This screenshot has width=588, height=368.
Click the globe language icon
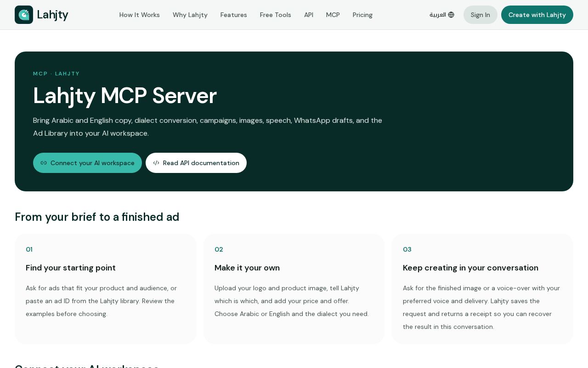(451, 15)
